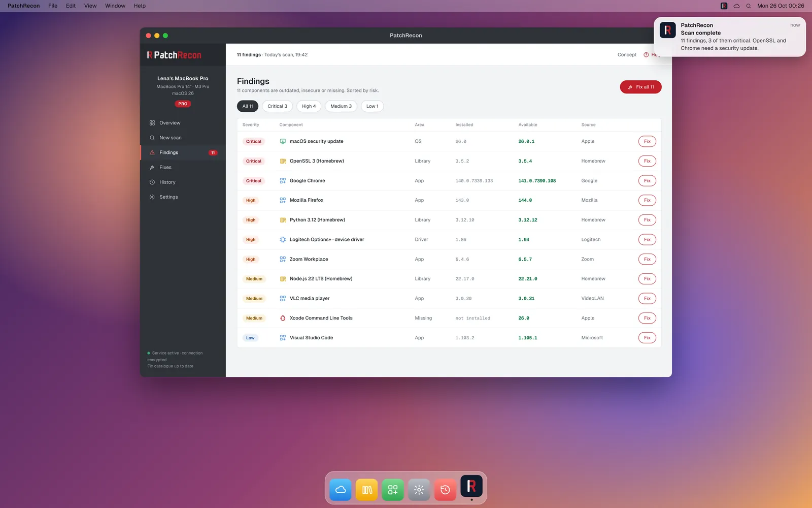Viewport: 812px width, 508px height.
Task: Open the Window menu
Action: pyautogui.click(x=115, y=6)
